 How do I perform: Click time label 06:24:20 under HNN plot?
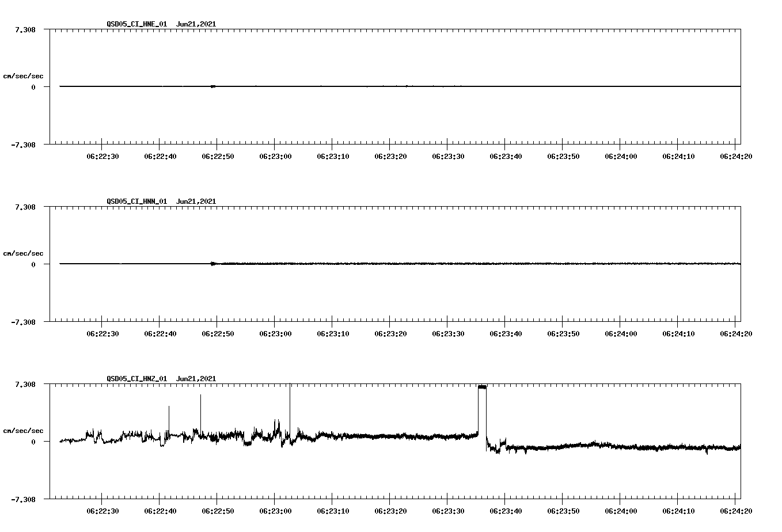point(736,333)
